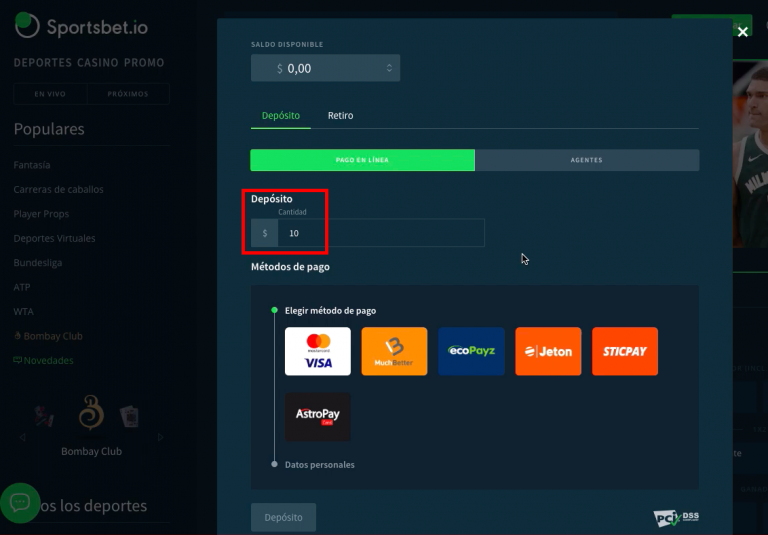Viewport: 768px width, 535px height.
Task: Click the Elegir método de pago step
Action: (x=331, y=311)
